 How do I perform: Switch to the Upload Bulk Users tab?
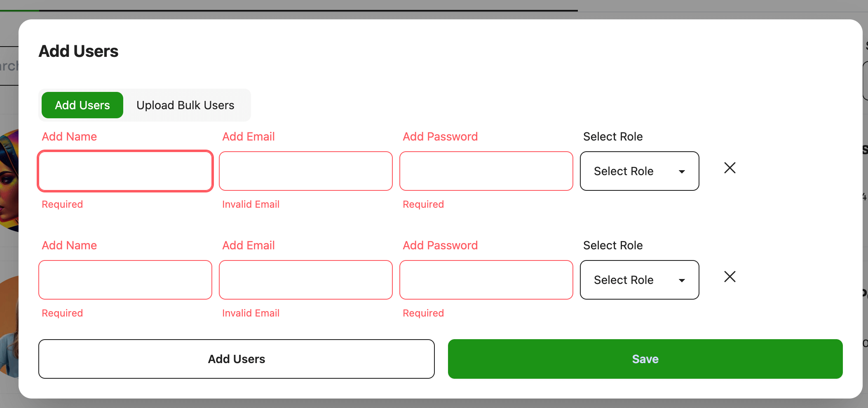[x=185, y=105]
